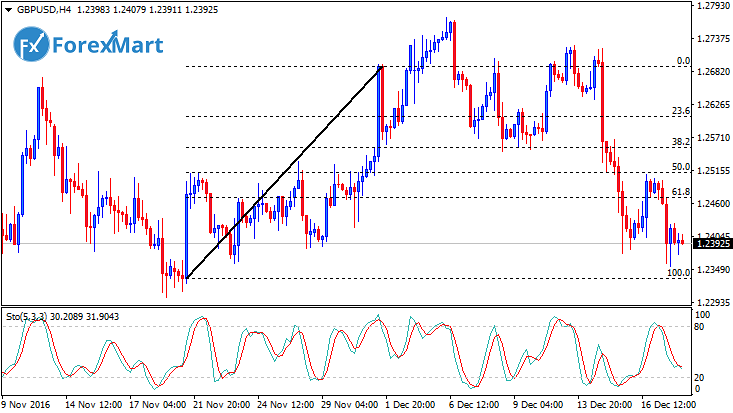Screen dimensions: 733x413
Task: Click the current price tag 1.23925
Action: point(713,243)
